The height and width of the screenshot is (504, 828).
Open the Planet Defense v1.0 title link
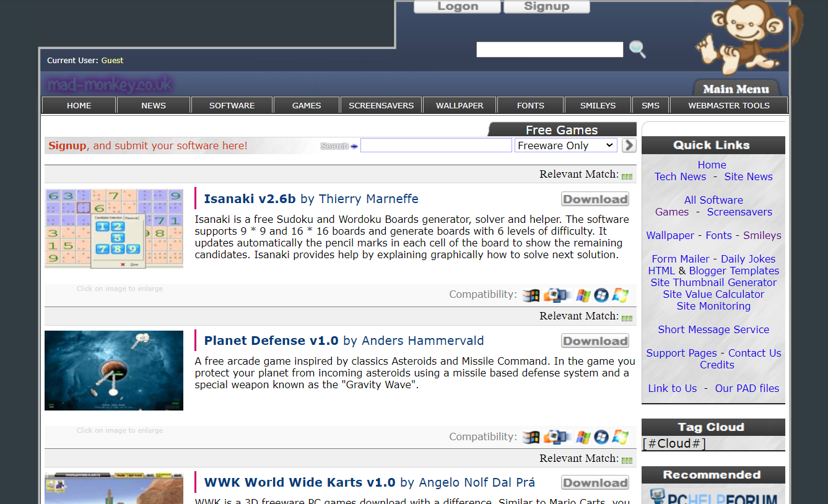click(x=271, y=341)
